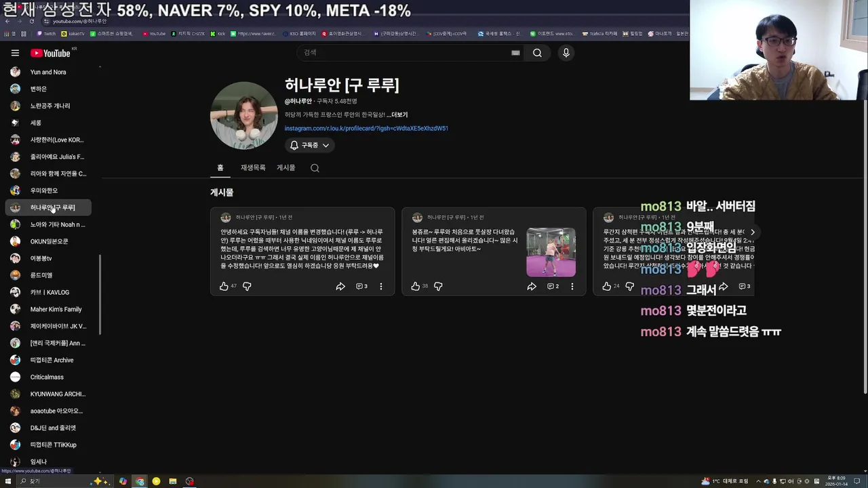Start voice search with microphone icon

coord(566,53)
